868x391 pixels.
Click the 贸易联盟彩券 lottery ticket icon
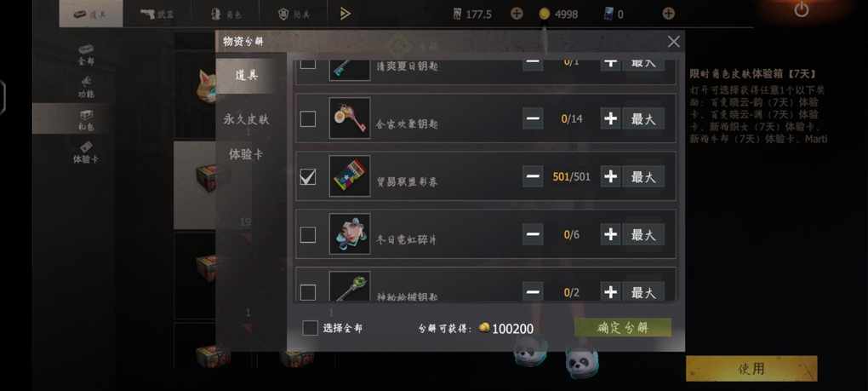350,176
